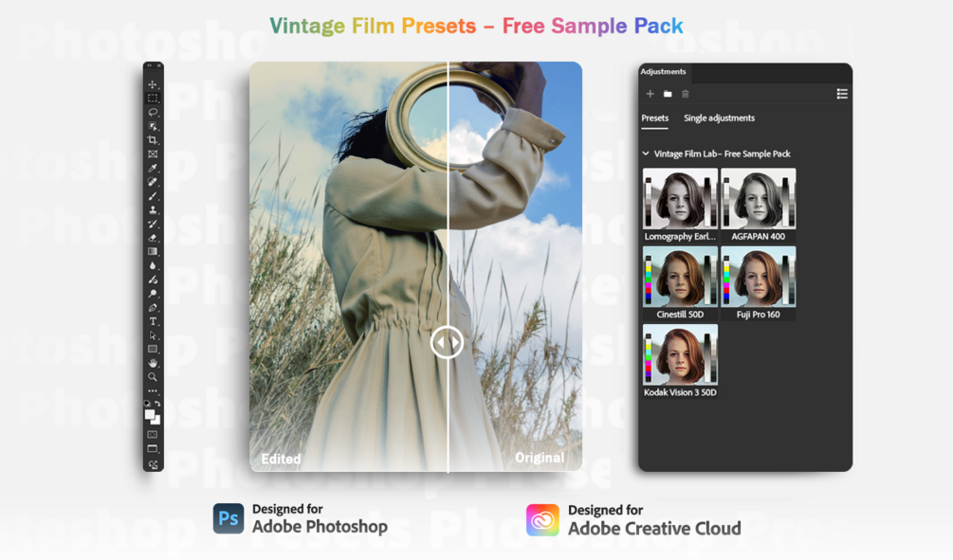953x560 pixels.
Task: Select the Rectangular Marquee tool
Action: click(x=153, y=98)
